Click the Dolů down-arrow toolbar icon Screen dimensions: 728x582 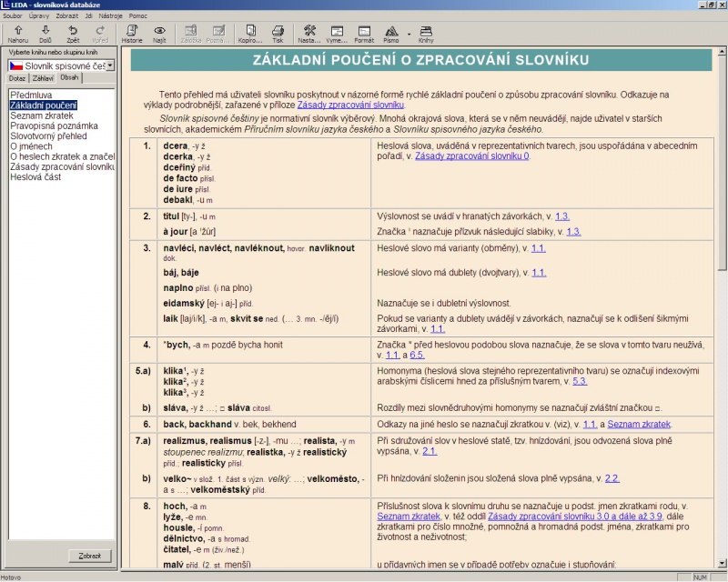click(45, 34)
